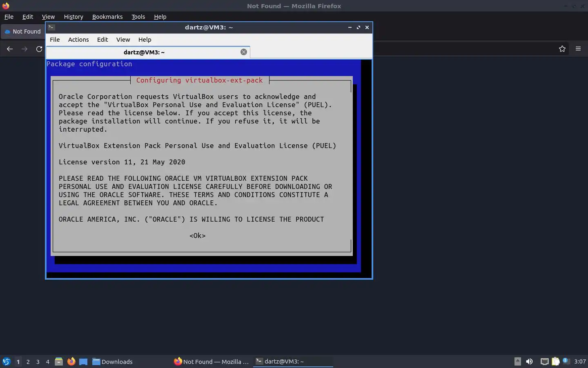Screen dimensions: 588x368
Task: Close the dartz@VM3 terminal tab
Action: [244, 52]
